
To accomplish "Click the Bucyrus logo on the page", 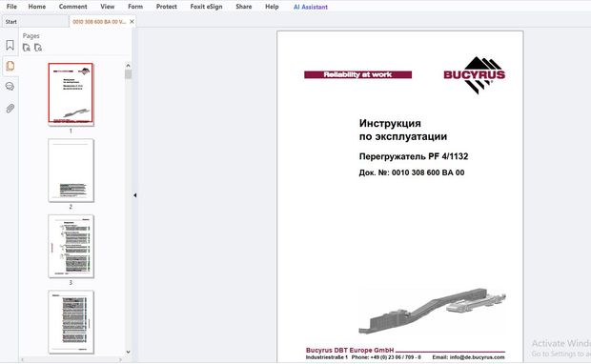I will 475,75.
